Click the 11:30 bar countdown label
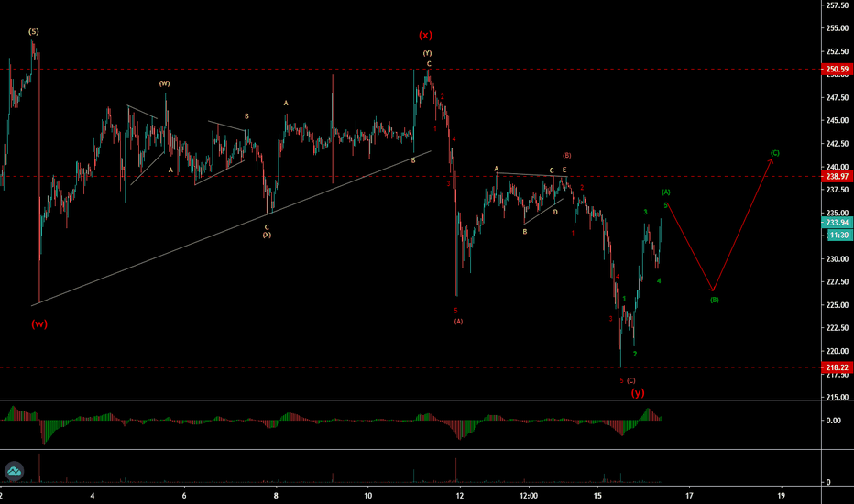 pyautogui.click(x=839, y=236)
